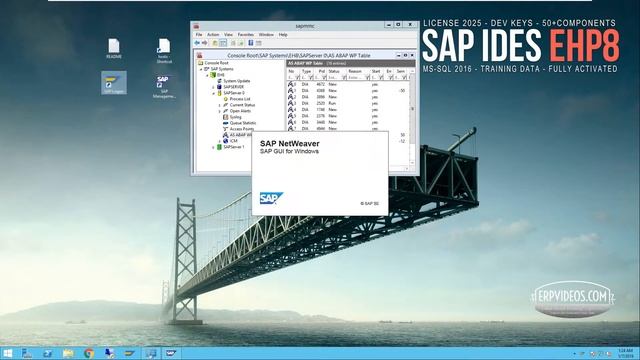Expand the SAPSERVER node
Screen dimensions: 640x360
[213, 87]
